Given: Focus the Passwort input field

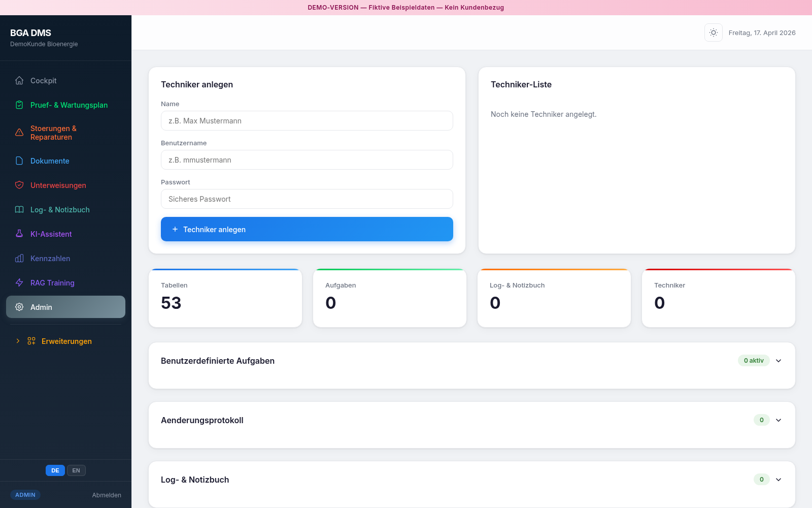Looking at the screenshot, I should pos(307,199).
